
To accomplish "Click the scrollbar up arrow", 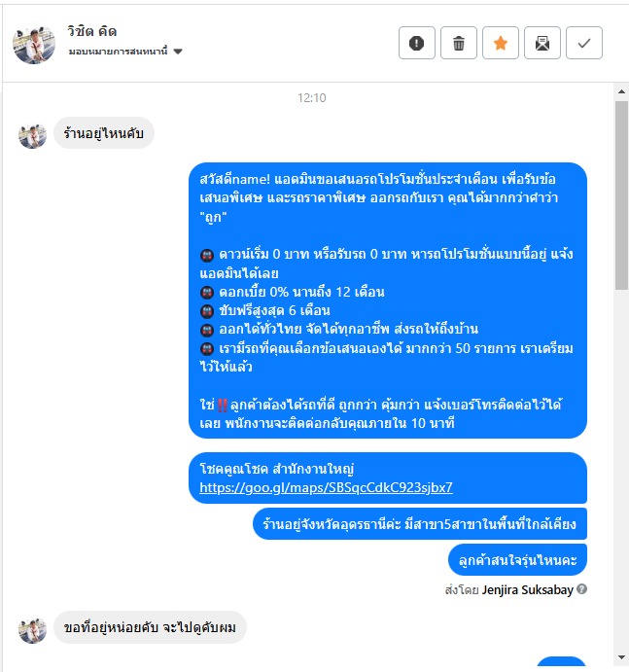I will click(622, 91).
